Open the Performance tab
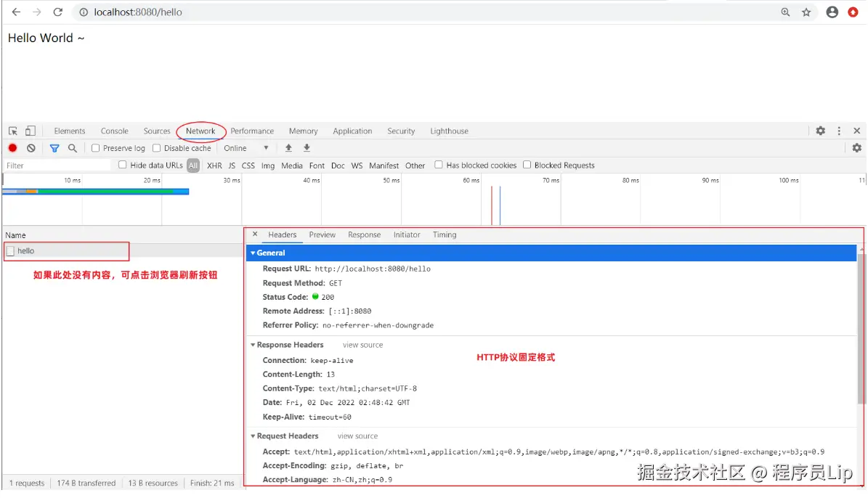This screenshot has width=868, height=498. point(252,131)
